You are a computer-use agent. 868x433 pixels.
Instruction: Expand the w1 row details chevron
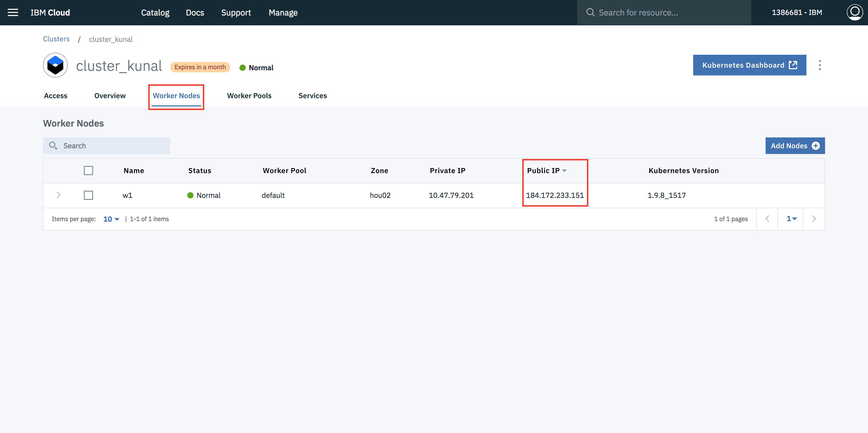point(59,195)
